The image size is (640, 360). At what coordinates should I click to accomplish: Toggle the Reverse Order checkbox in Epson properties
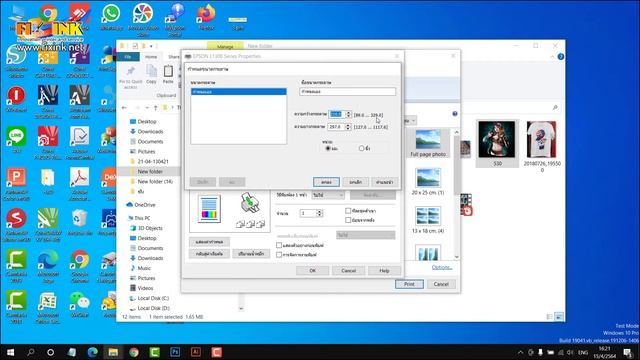click(348, 220)
